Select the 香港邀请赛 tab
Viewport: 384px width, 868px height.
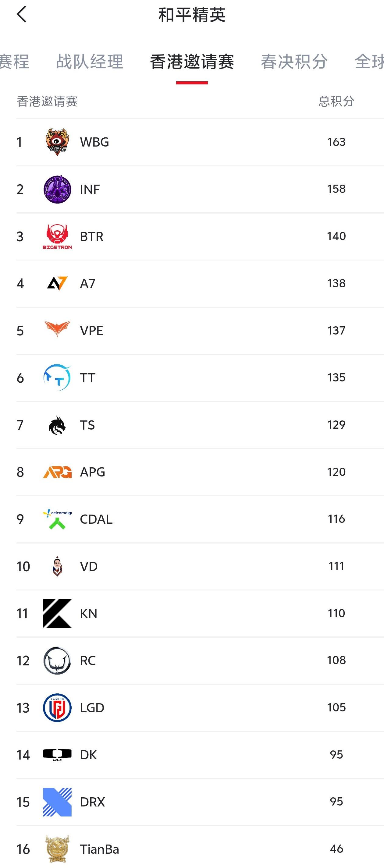[x=192, y=62]
